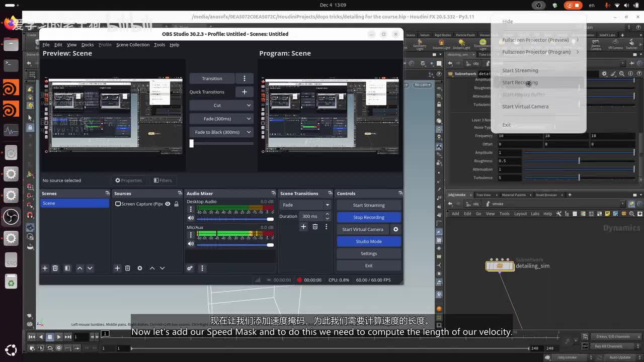Move source down in Sources dock
The height and width of the screenshot is (362, 644).
click(x=162, y=268)
